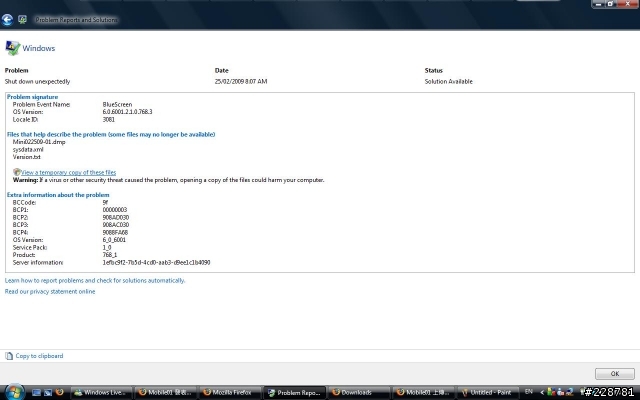The width and height of the screenshot is (640, 400).
Task: Switch to the Mozilla Firefox taskbar window
Action: (231, 392)
